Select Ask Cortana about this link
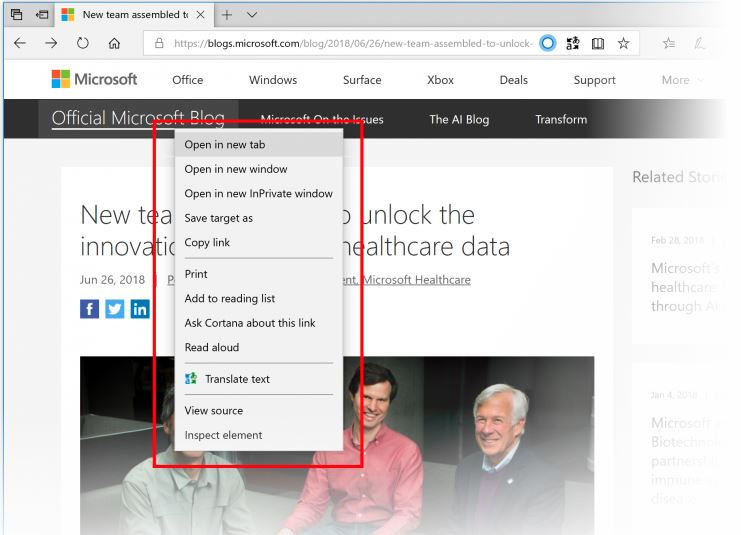741x535 pixels. coord(258,323)
